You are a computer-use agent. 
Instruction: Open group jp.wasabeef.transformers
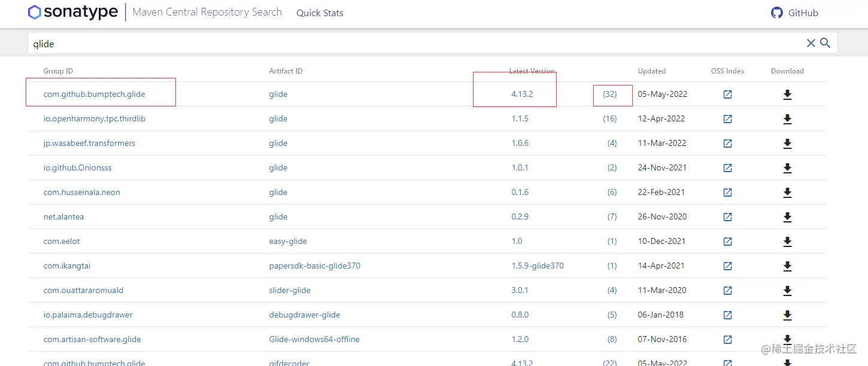pyautogui.click(x=90, y=144)
